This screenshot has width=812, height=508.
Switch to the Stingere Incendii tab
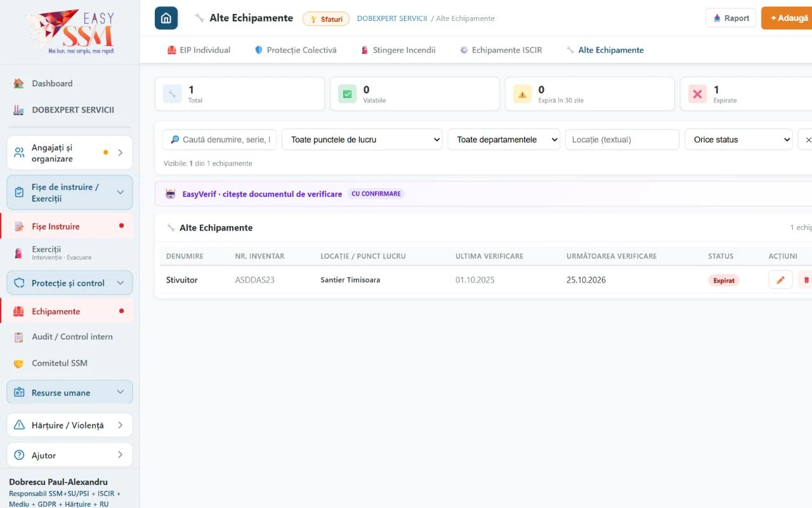click(x=398, y=50)
